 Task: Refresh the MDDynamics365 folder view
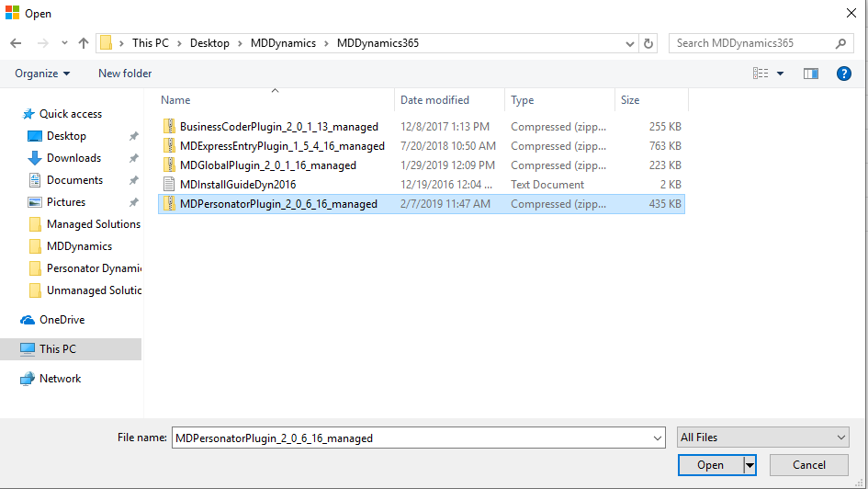tap(648, 43)
